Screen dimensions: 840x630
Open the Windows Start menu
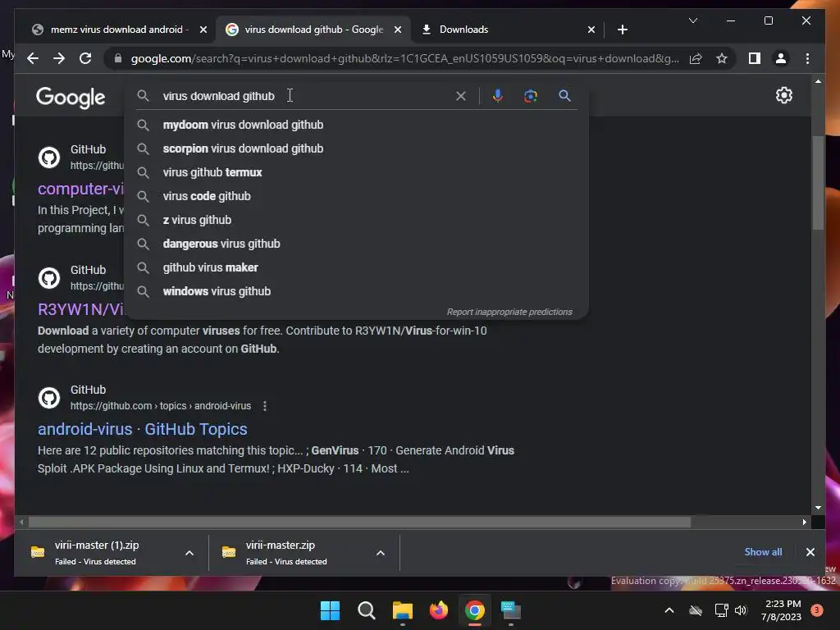(330, 610)
